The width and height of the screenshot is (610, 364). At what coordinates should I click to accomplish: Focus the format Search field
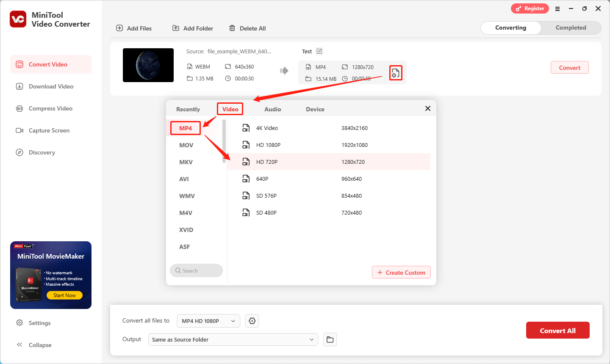pos(197,270)
